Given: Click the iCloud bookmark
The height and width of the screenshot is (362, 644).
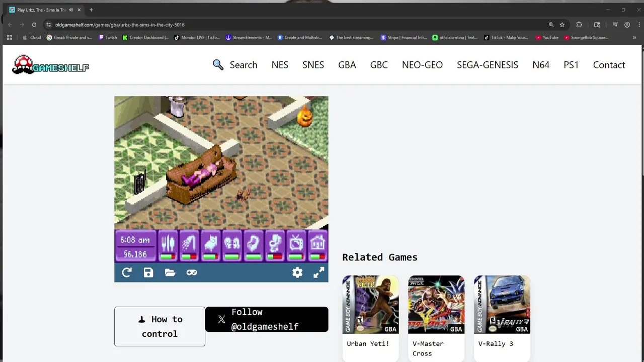Looking at the screenshot, I should (32, 38).
